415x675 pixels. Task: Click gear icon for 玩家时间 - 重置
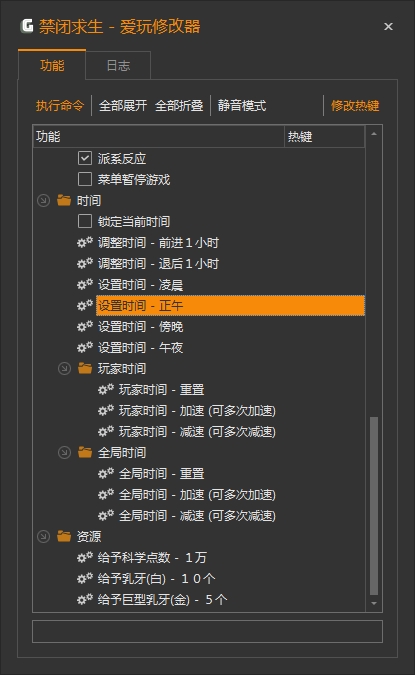pos(106,390)
